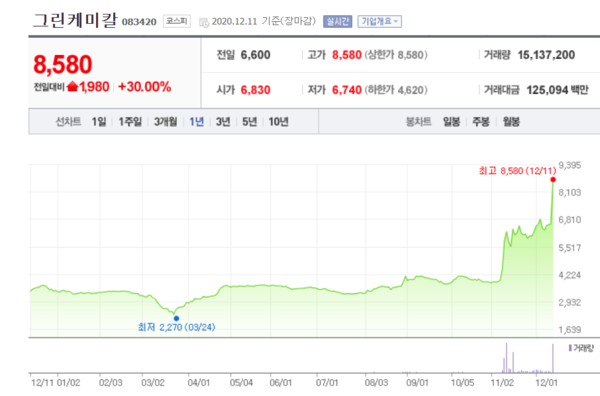Click the red up-arrow icon beside 1,980
The image size is (600, 396).
pyautogui.click(x=72, y=87)
